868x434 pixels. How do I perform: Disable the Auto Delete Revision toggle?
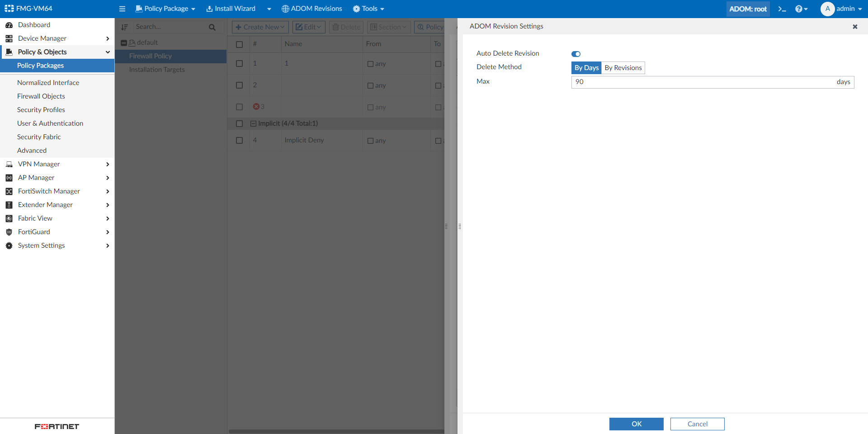pyautogui.click(x=576, y=54)
